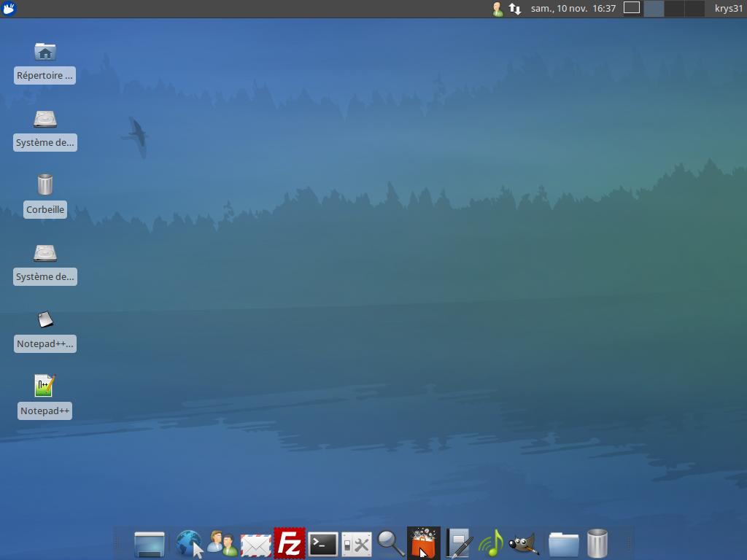Launch the text editor notebook icon in dock
The image size is (747, 560).
pyautogui.click(x=459, y=543)
